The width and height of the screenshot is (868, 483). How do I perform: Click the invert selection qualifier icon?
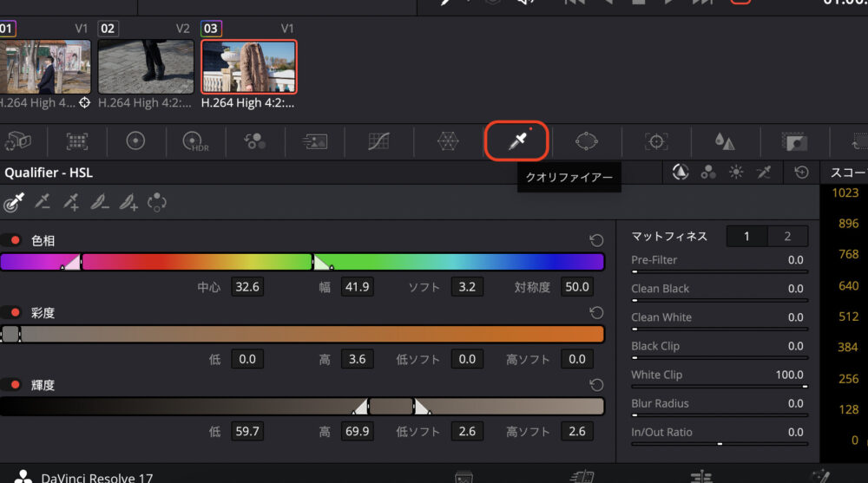coord(157,203)
